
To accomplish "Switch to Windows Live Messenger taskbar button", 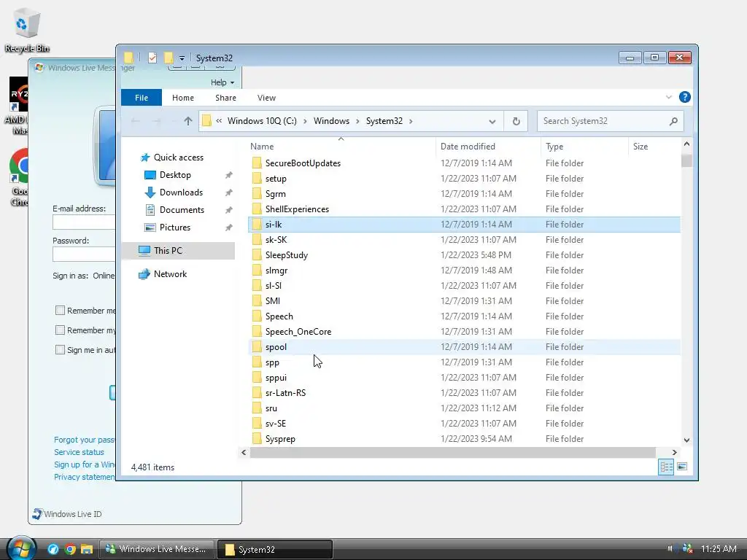I will click(x=157, y=549).
